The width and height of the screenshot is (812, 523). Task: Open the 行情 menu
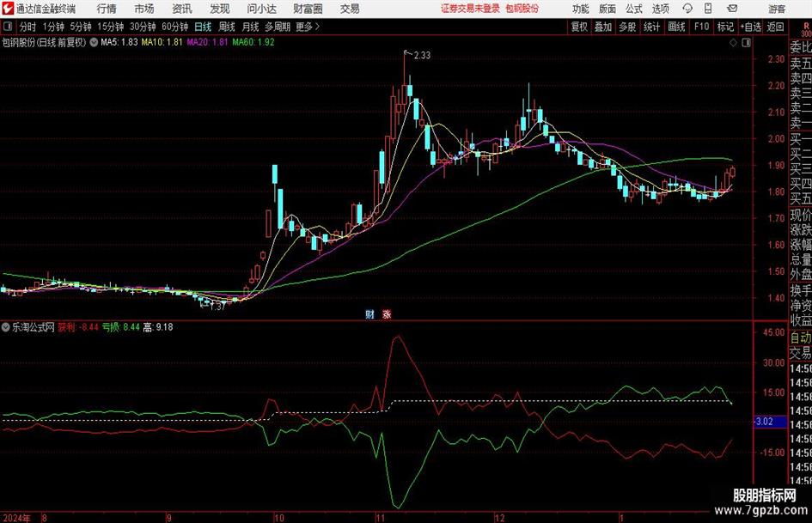(107, 9)
